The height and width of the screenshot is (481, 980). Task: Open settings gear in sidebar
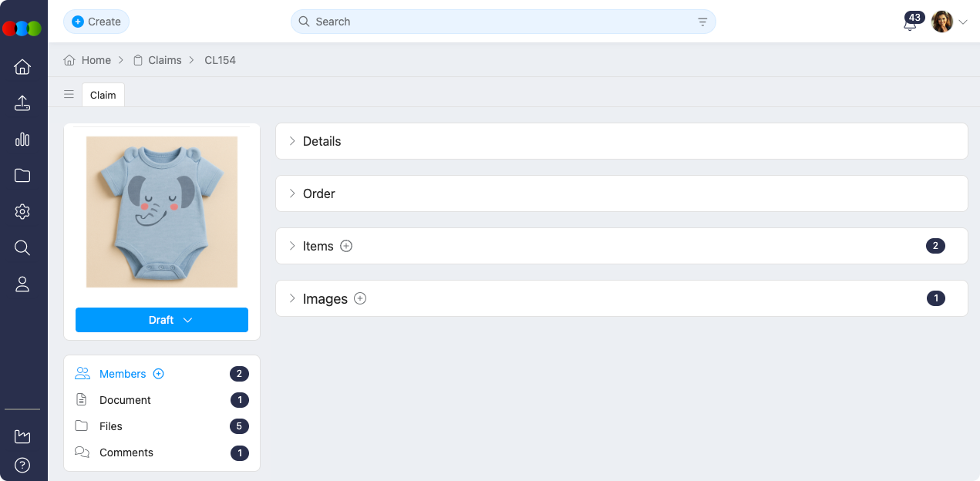22,212
